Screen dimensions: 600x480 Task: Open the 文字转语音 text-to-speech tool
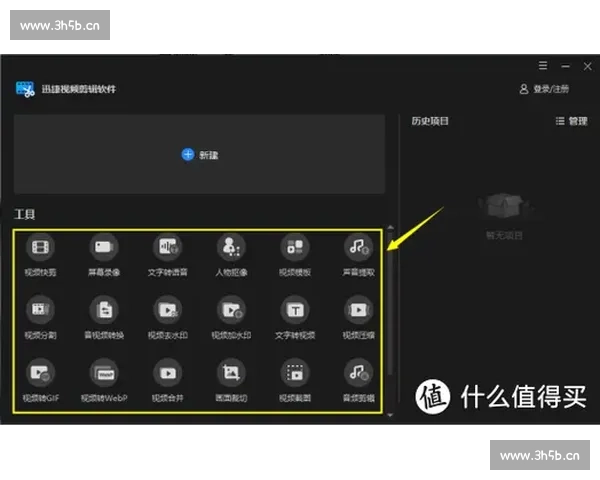click(x=168, y=255)
